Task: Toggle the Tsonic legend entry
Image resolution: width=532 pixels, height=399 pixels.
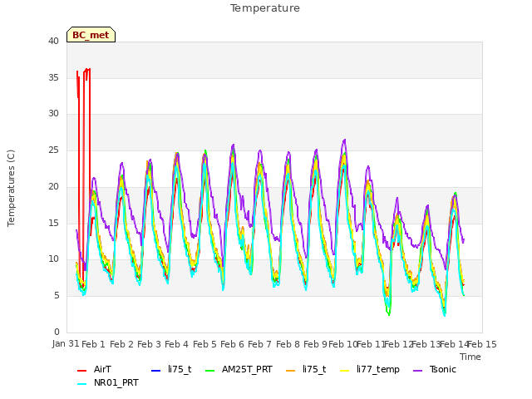Action: (x=435, y=369)
